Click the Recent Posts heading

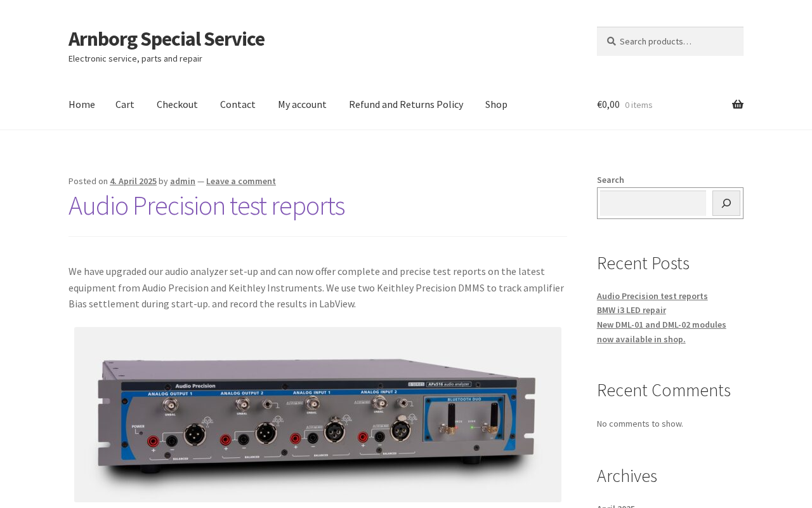(x=643, y=263)
